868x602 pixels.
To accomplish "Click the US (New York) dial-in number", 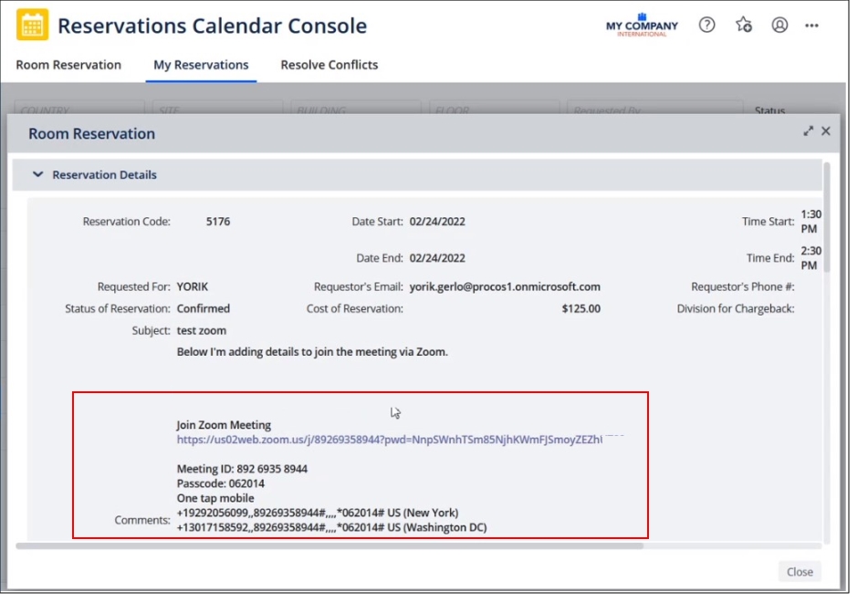I will 318,513.
